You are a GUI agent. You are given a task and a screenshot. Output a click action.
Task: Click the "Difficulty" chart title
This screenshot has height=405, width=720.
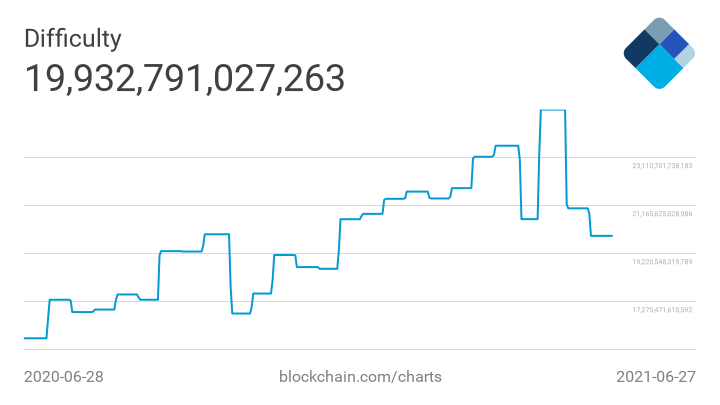click(72, 39)
